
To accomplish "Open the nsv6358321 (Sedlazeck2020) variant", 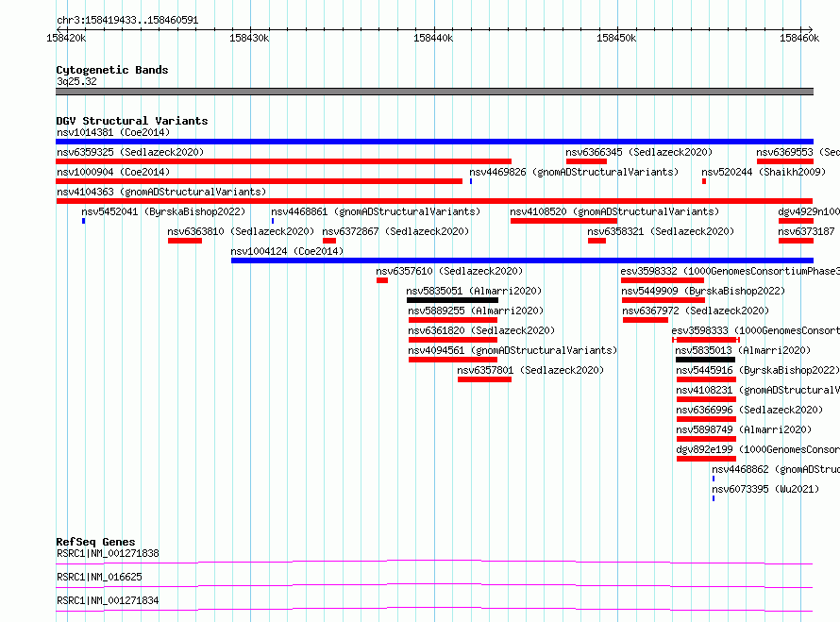I will [661, 231].
